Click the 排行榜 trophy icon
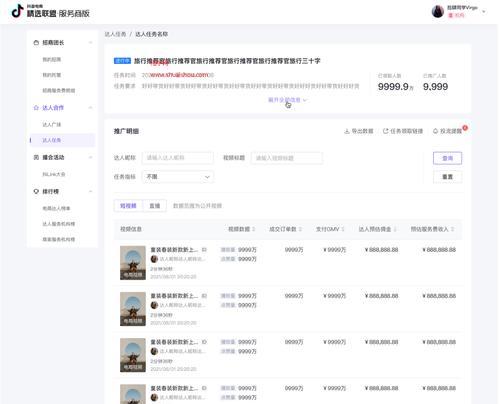This screenshot has width=500, height=404. (36, 191)
